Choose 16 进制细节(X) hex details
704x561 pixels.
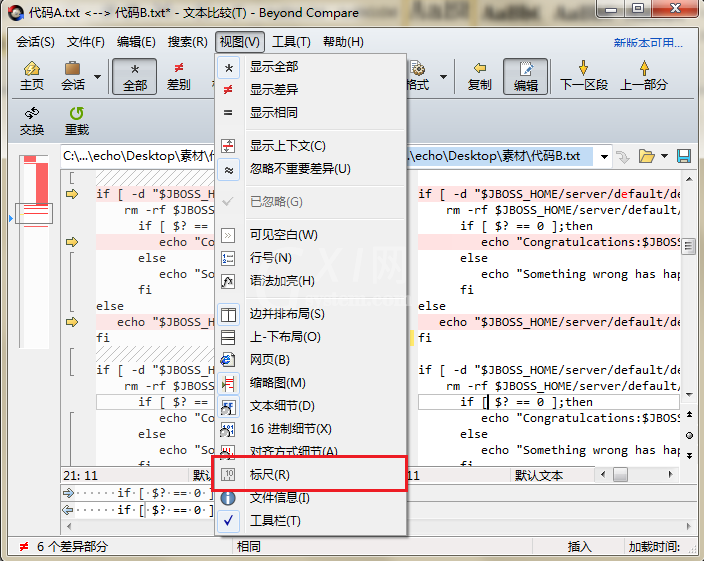[311, 429]
